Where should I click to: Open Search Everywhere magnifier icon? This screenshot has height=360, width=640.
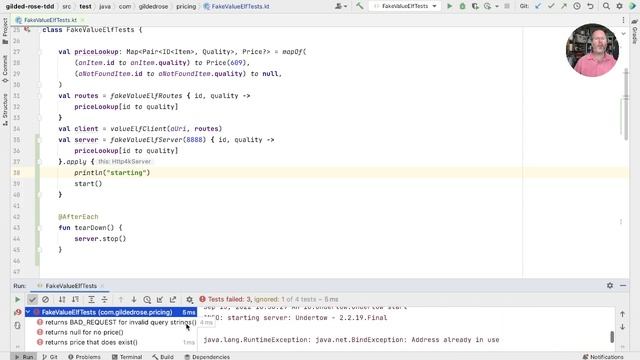point(607,6)
